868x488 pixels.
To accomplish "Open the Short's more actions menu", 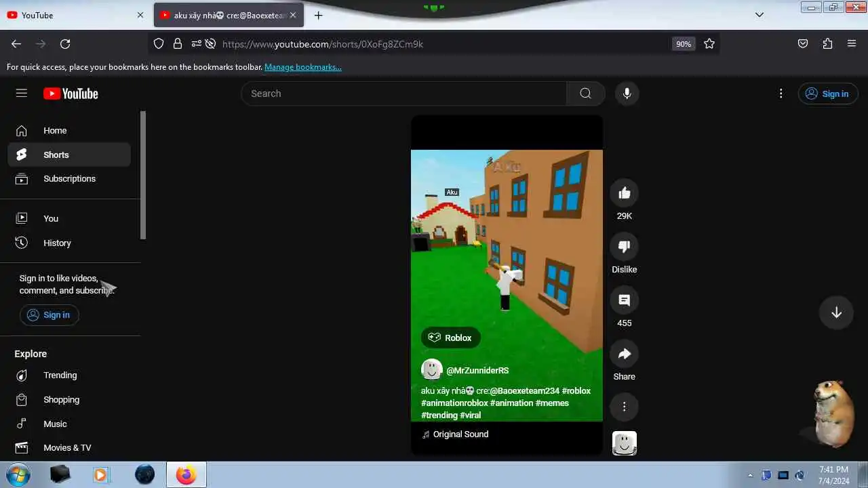I will coord(624,407).
